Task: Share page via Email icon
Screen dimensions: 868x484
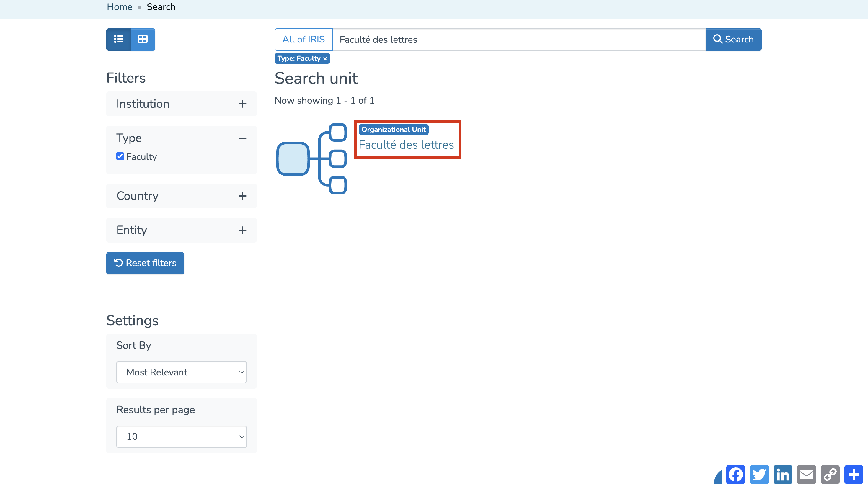Action: pos(806,474)
